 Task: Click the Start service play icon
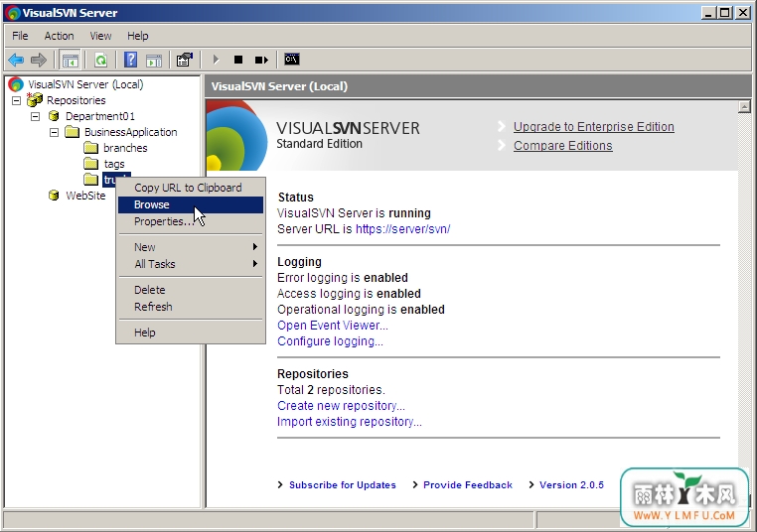[x=216, y=60]
